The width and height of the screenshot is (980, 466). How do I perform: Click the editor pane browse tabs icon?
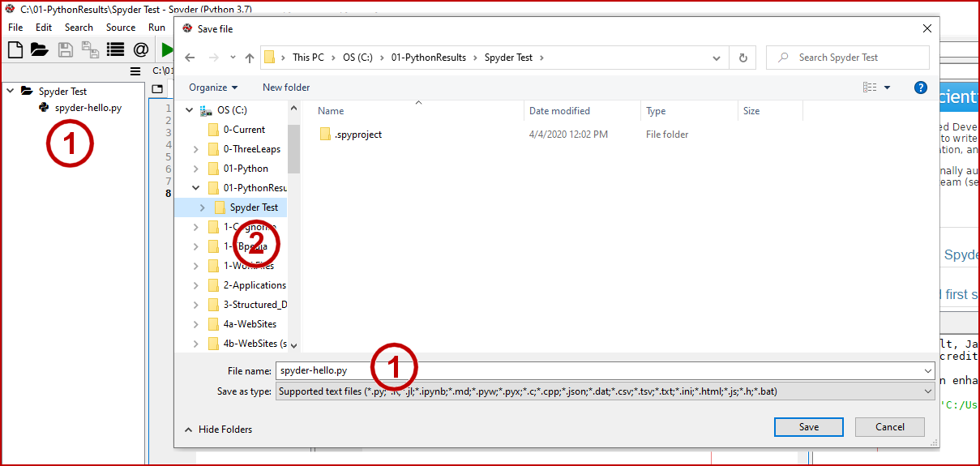(158, 88)
